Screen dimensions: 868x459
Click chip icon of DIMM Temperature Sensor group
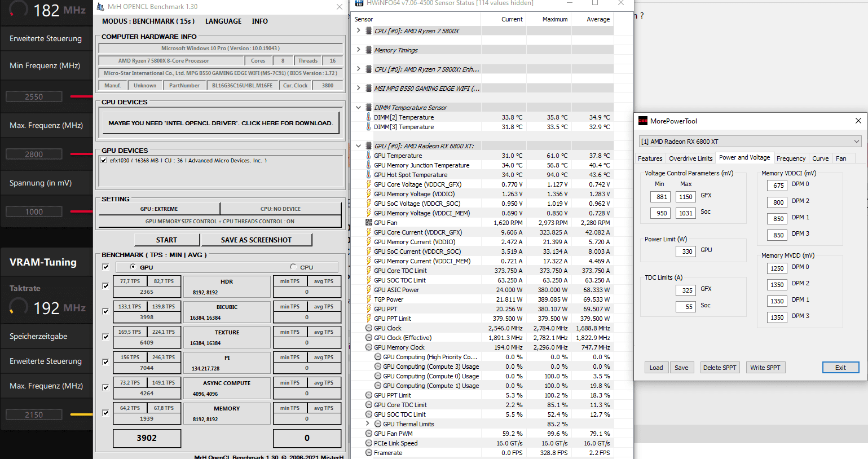coord(369,107)
